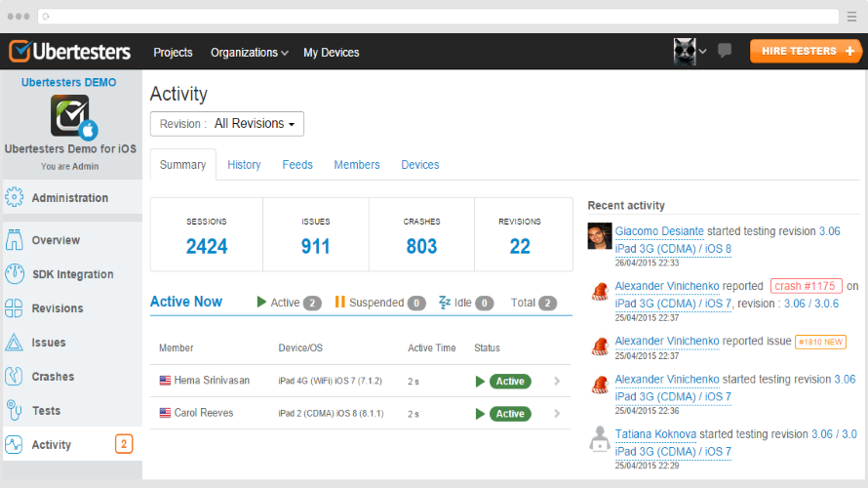Click the Revisions grid icon

[x=14, y=308]
